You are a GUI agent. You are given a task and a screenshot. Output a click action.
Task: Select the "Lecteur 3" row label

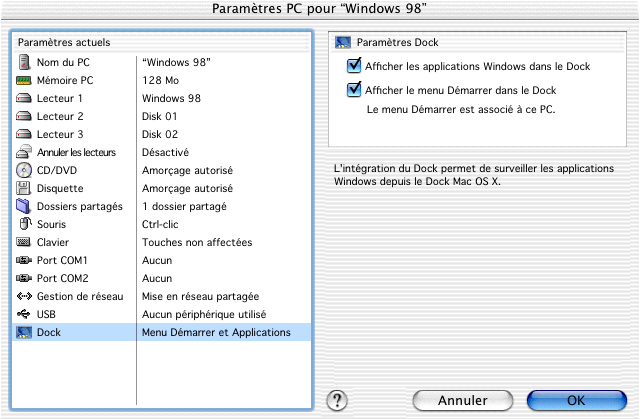click(60, 134)
